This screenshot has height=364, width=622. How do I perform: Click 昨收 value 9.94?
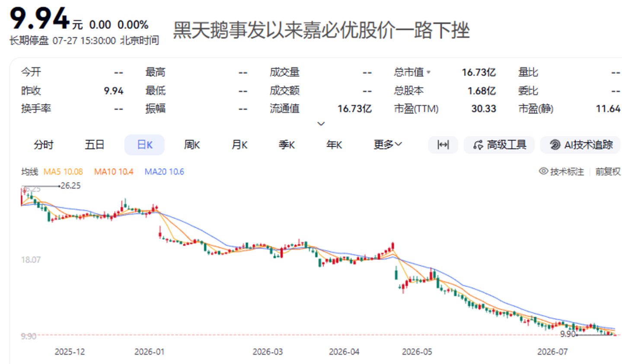(114, 91)
